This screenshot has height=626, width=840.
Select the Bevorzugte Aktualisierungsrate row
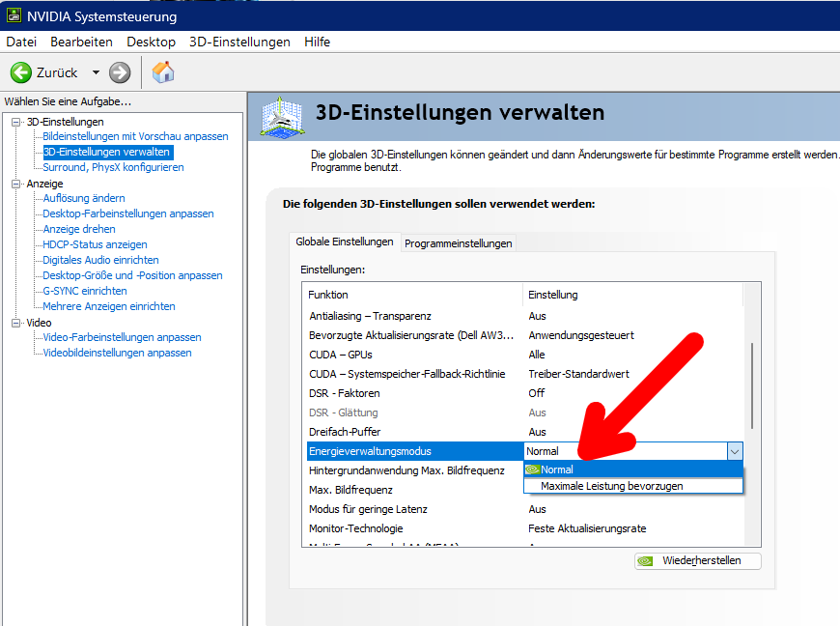[x=525, y=335]
